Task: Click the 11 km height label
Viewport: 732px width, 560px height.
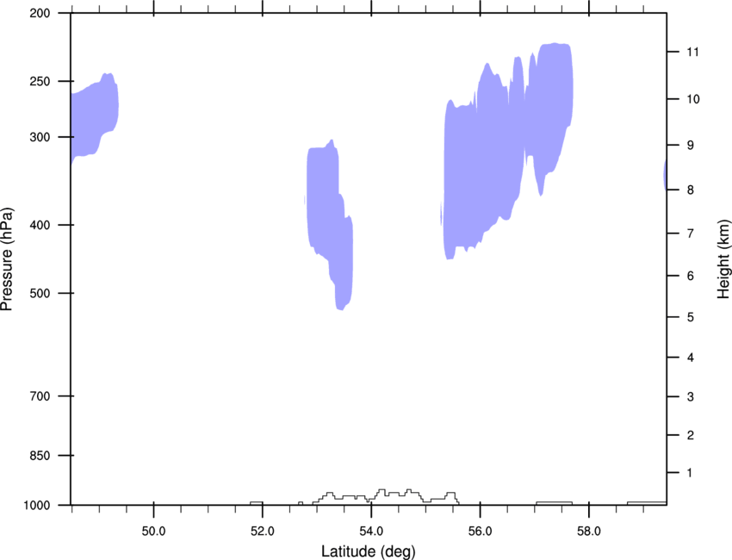Action: [693, 52]
